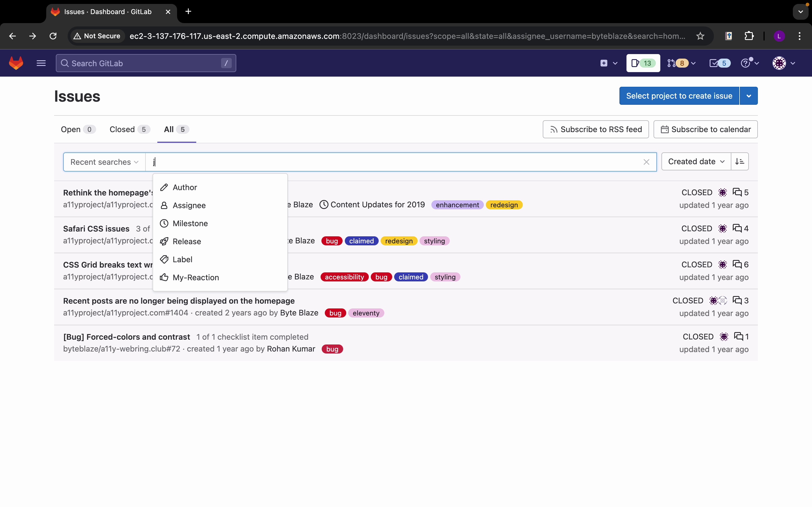This screenshot has height=507, width=812.
Task: Choose Milestone from the filter suggestions
Action: click(190, 223)
